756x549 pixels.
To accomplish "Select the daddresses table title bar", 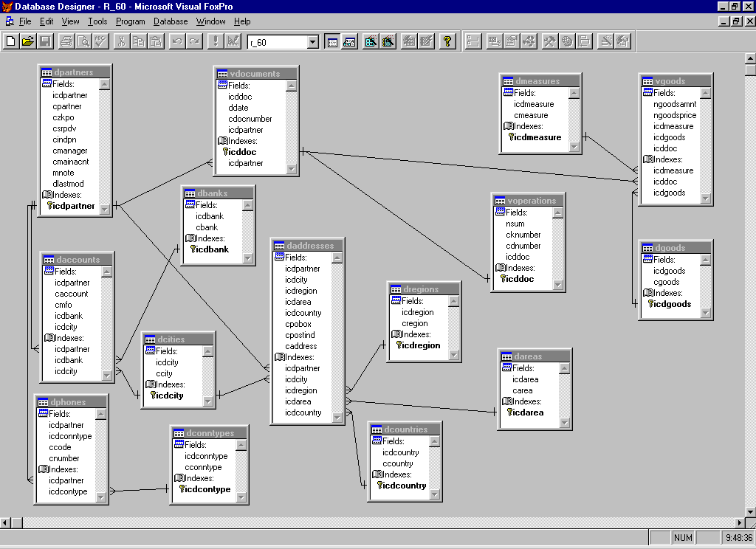I will coord(308,246).
